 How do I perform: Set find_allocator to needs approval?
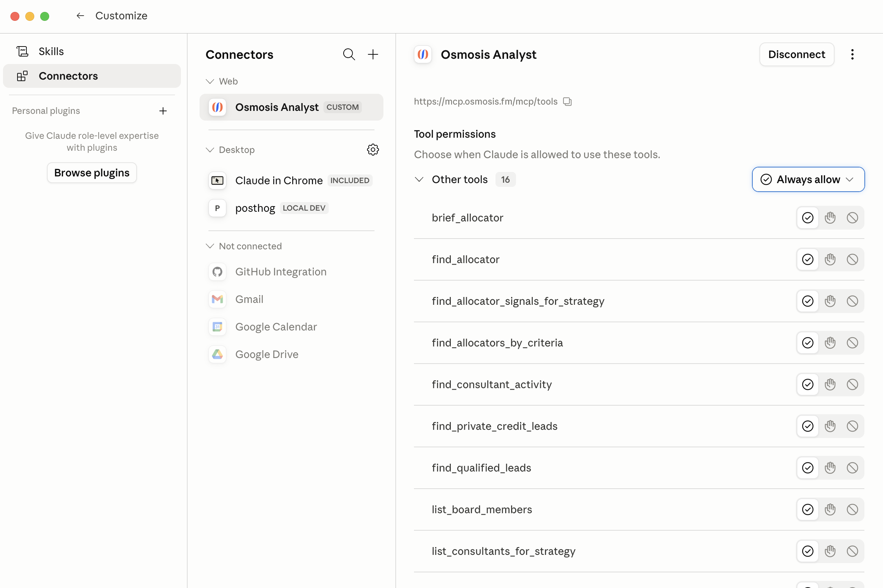(830, 259)
